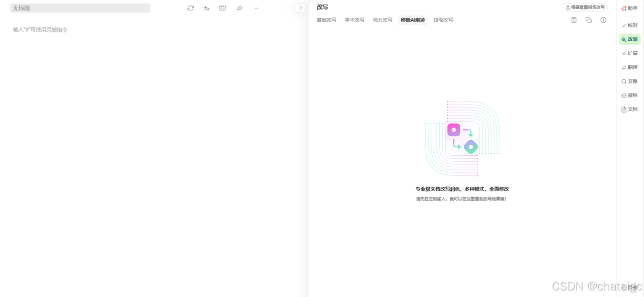Click 根据查重报告改写 upload button
Viewport: 644px width, 297px height.
point(585,8)
